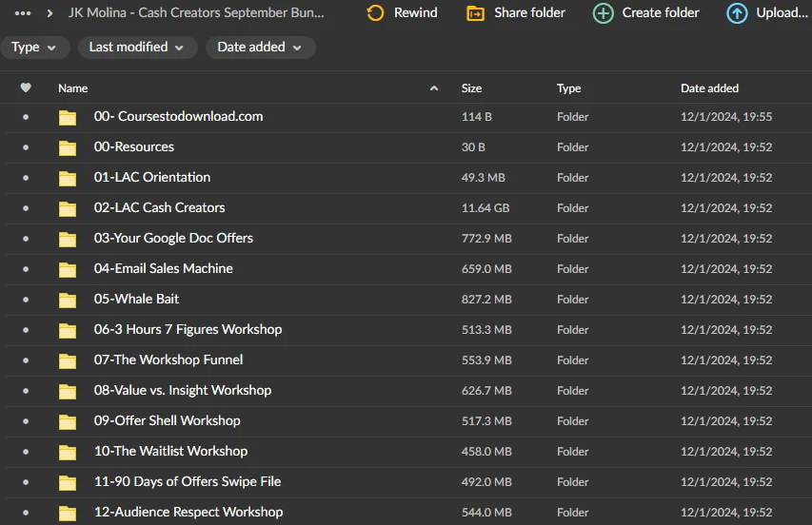The height and width of the screenshot is (525, 812).
Task: Toggle favorite dot for 00-Resources
Action: point(26,147)
